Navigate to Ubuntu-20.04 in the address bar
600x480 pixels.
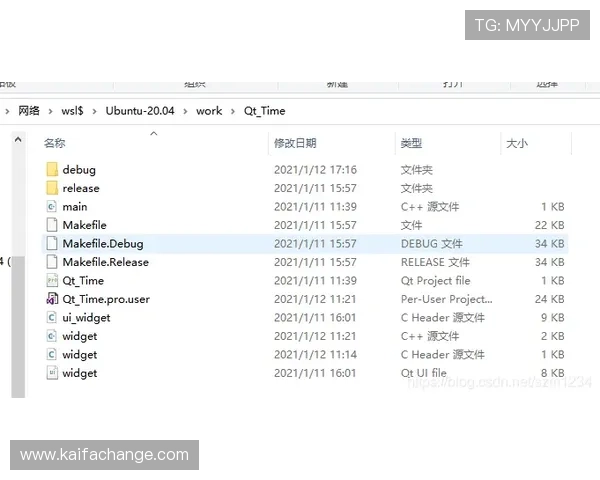(140, 111)
